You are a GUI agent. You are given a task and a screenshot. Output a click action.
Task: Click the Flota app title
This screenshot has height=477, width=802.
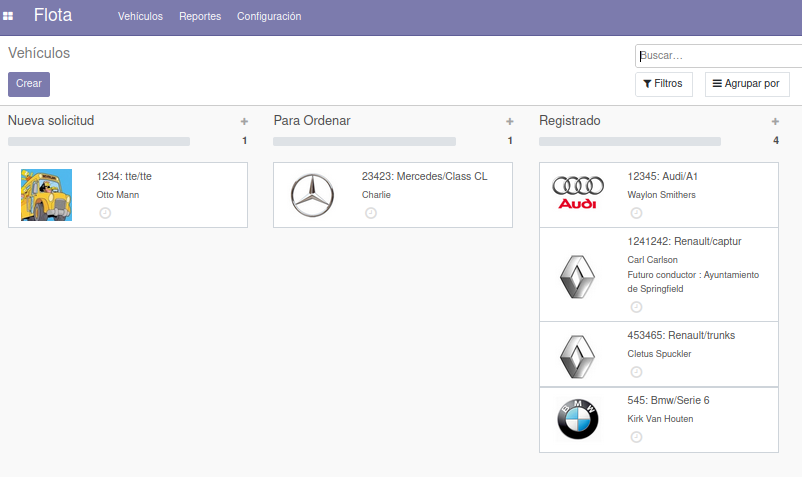(53, 16)
